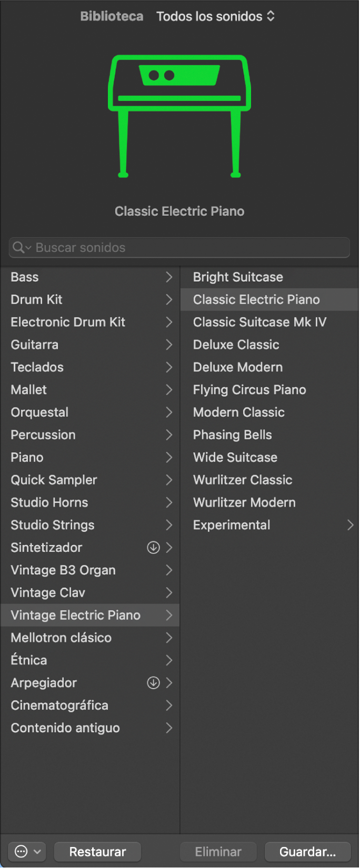Image resolution: width=360 pixels, height=868 pixels.
Task: Open the Teclados category
Action: point(37,367)
